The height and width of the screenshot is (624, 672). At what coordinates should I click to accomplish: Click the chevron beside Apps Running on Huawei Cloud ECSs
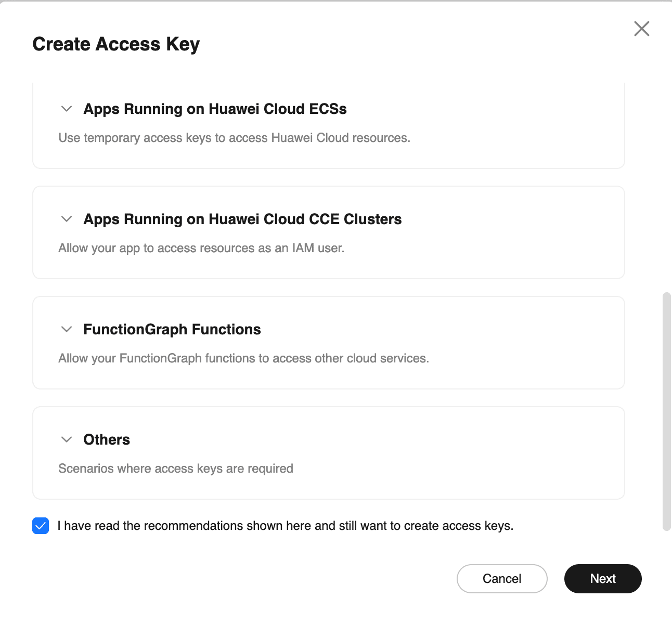pyautogui.click(x=66, y=109)
